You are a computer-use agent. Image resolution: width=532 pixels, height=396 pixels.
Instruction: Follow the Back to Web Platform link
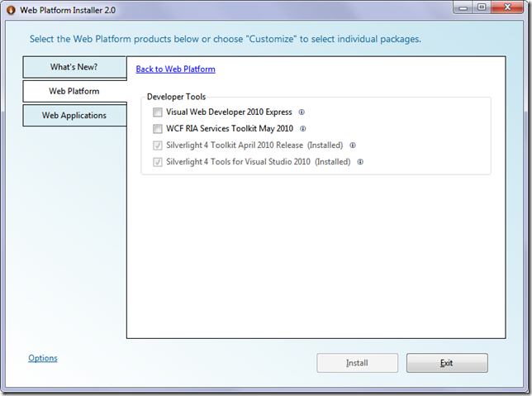point(175,69)
